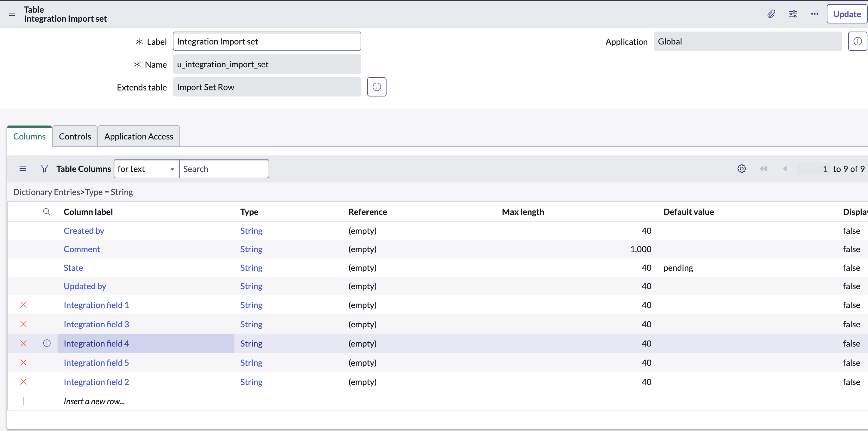Remove the Integration field 2 row
Viewport: 868px width, 431px height.
click(x=23, y=382)
